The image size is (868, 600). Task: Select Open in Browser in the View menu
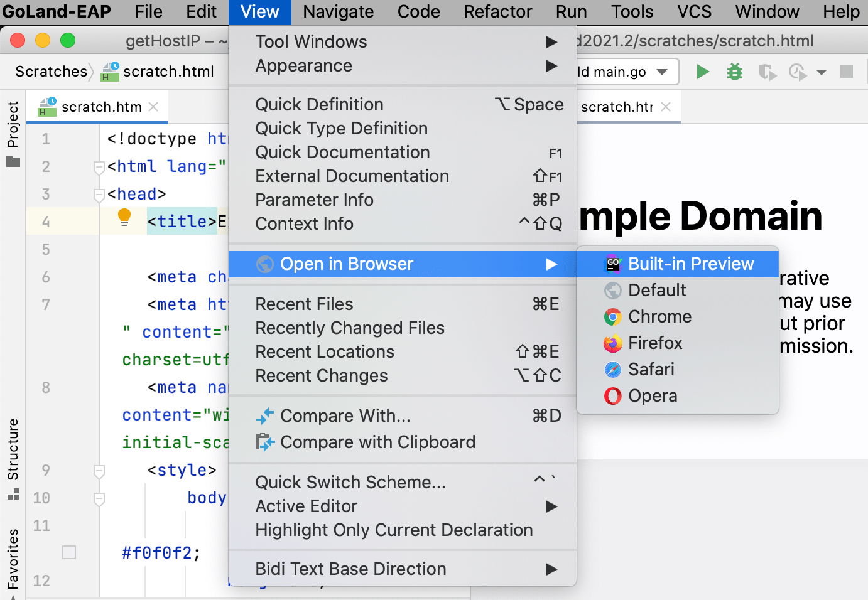point(348,264)
